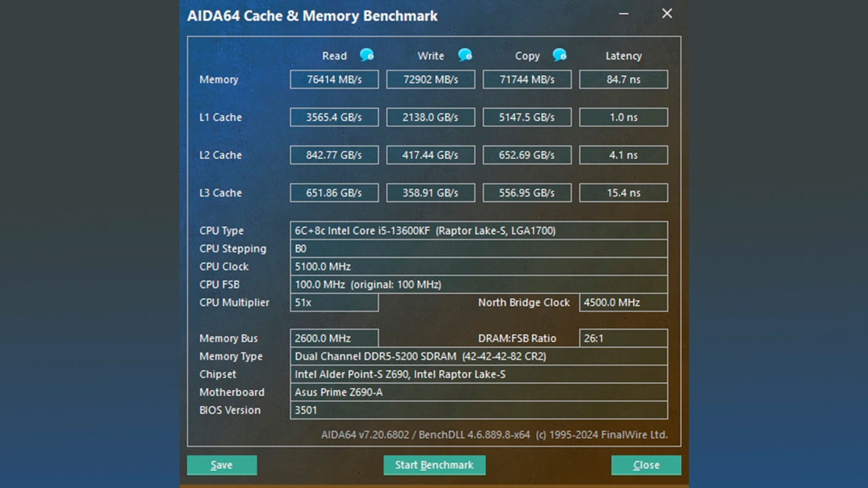The width and height of the screenshot is (868, 488).
Task: Click the info bubble icon beside Write
Action: [x=465, y=55]
